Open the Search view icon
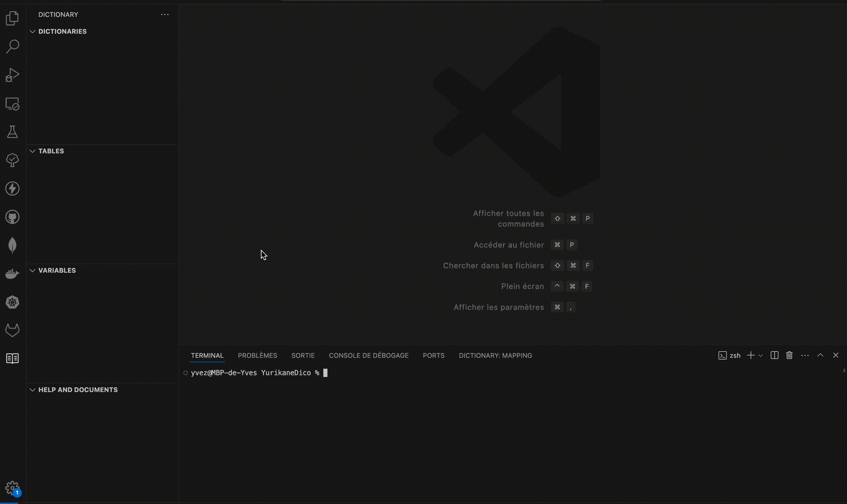847x504 pixels. pos(12,46)
